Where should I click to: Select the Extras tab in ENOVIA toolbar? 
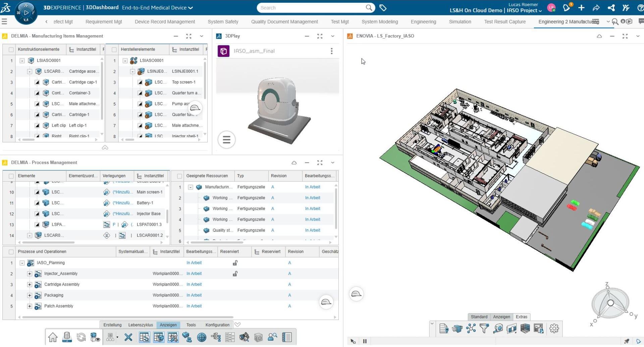tap(521, 317)
